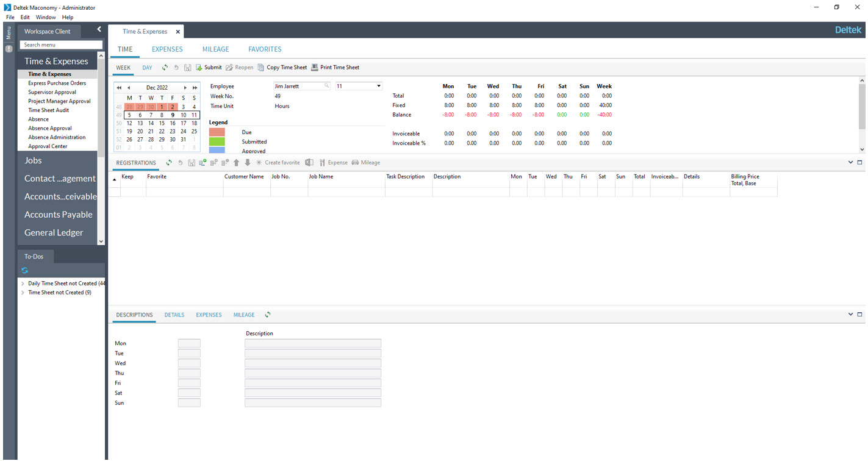Collapse the Workspace Client sidebar
The image size is (868, 461).
coord(99,29)
